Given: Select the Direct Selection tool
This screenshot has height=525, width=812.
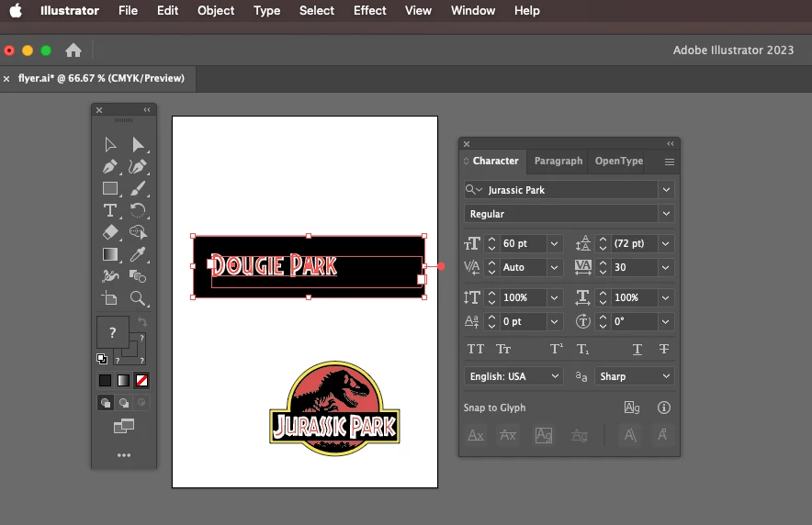Looking at the screenshot, I should click(138, 145).
